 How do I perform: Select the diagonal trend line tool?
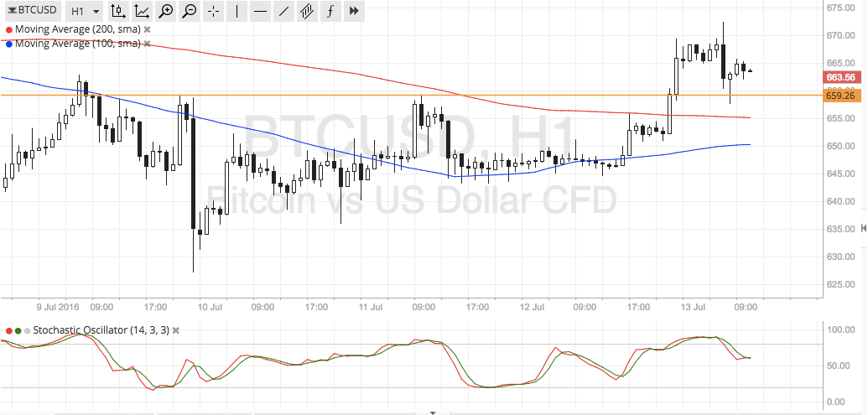(x=284, y=11)
